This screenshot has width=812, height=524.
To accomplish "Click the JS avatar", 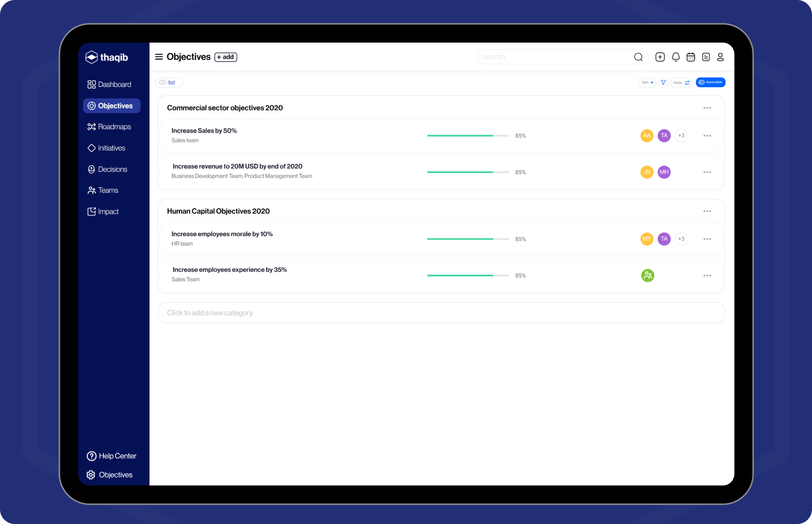I will 647,172.
